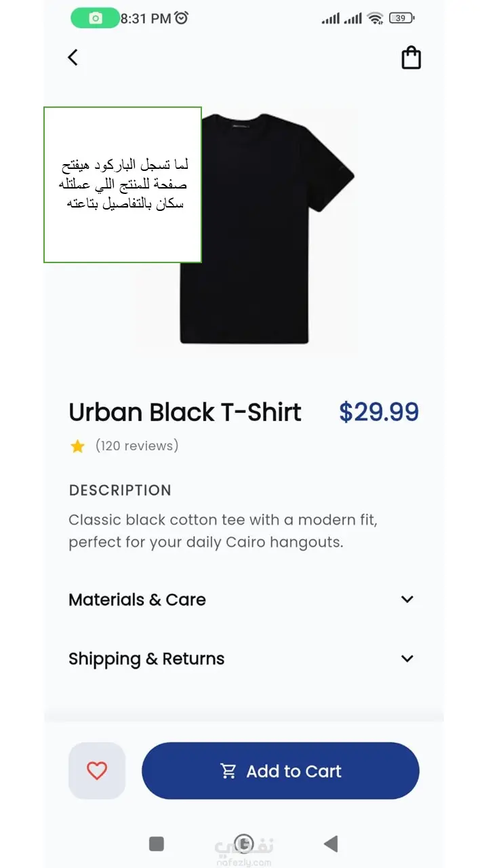
Task: Click the Add to Cart button
Action: [281, 770]
